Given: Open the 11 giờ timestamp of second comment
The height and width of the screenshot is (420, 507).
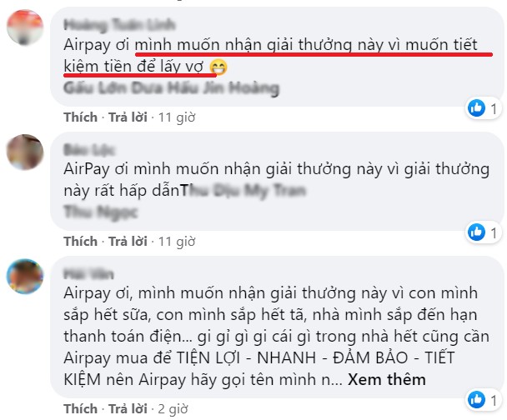Looking at the screenshot, I should (x=177, y=242).
